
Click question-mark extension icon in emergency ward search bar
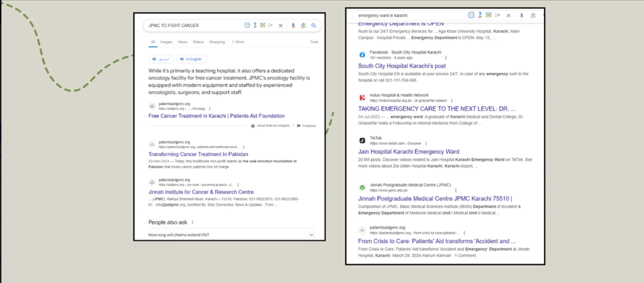click(480, 15)
